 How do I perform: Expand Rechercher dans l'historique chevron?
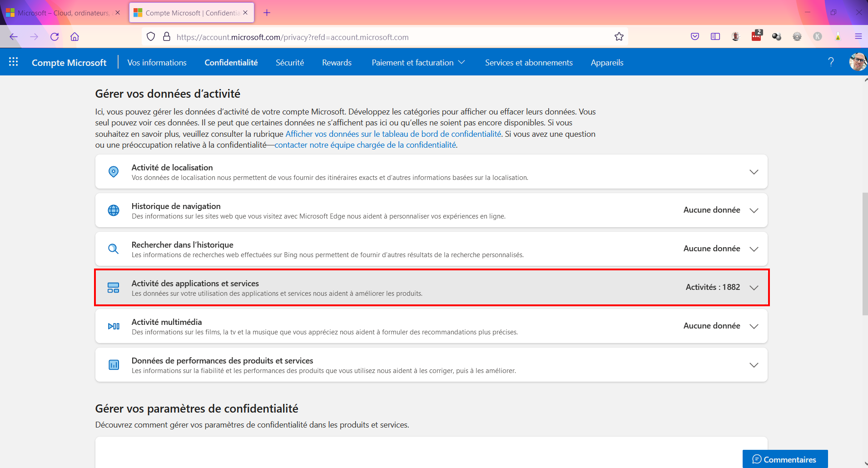click(x=754, y=249)
